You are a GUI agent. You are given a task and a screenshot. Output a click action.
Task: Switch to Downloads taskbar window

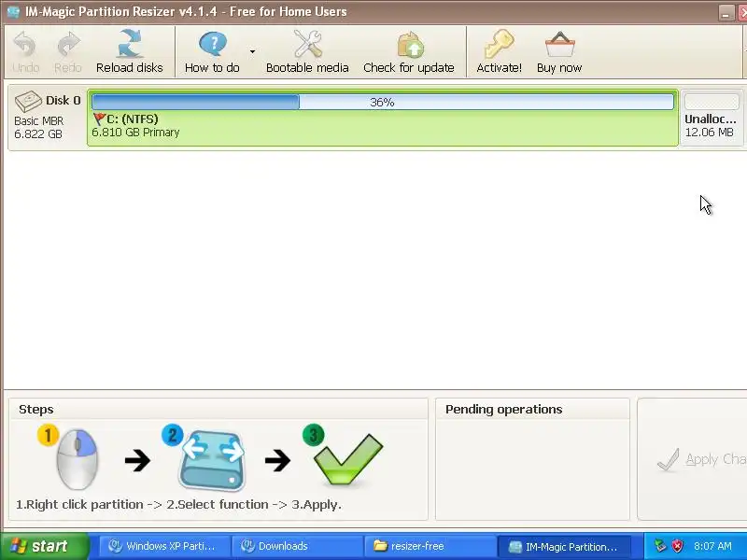point(297,546)
